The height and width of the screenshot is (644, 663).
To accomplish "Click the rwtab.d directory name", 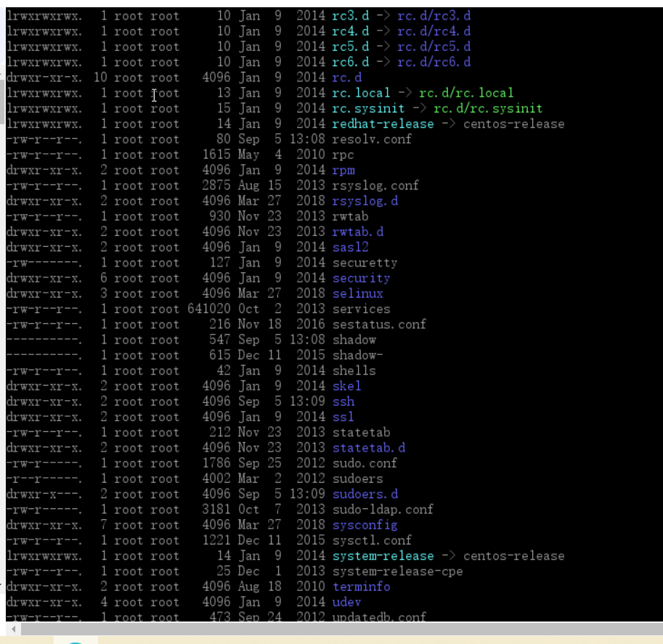I will click(358, 232).
